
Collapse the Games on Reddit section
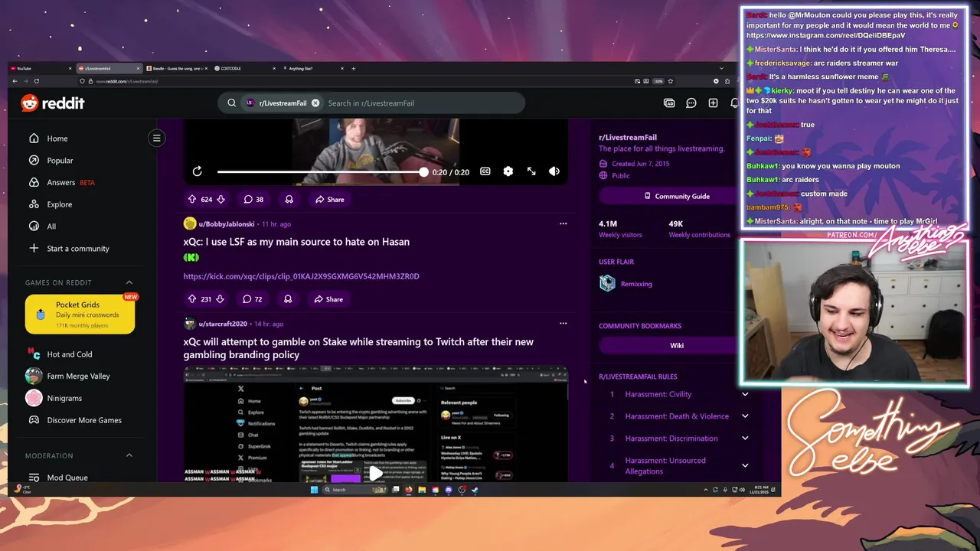pyautogui.click(x=129, y=282)
